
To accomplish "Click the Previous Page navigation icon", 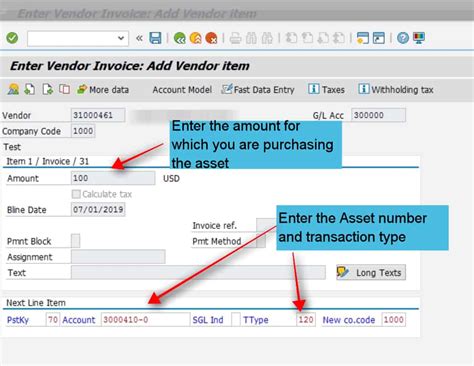I will click(307, 38).
